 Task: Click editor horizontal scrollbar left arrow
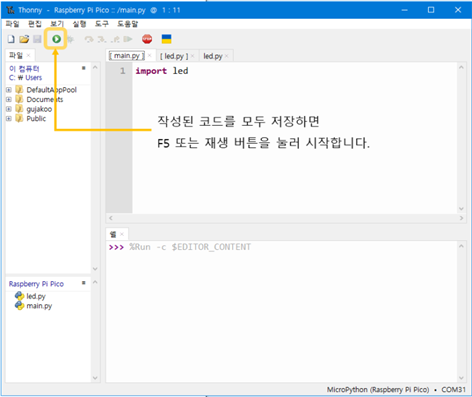tap(111, 218)
